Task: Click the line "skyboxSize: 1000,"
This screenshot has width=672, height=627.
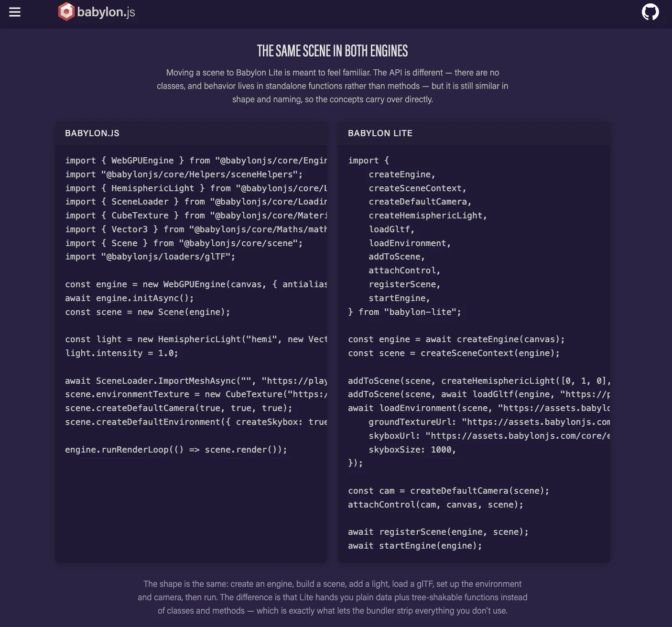Action: 412,450
